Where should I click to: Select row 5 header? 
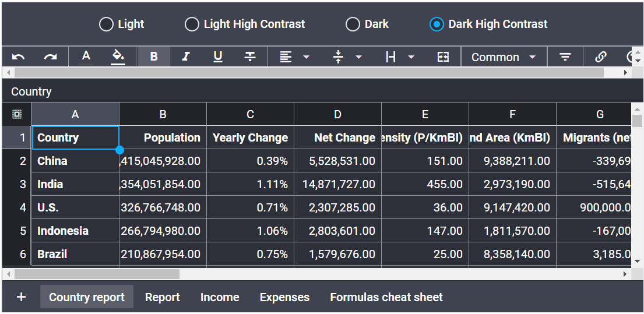tap(17, 231)
